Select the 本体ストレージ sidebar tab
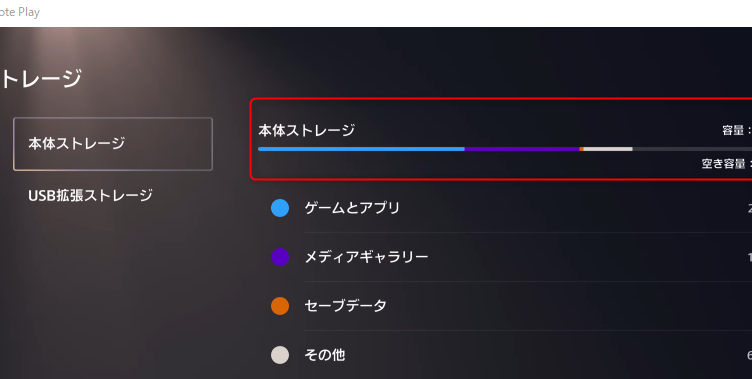 [x=113, y=144]
